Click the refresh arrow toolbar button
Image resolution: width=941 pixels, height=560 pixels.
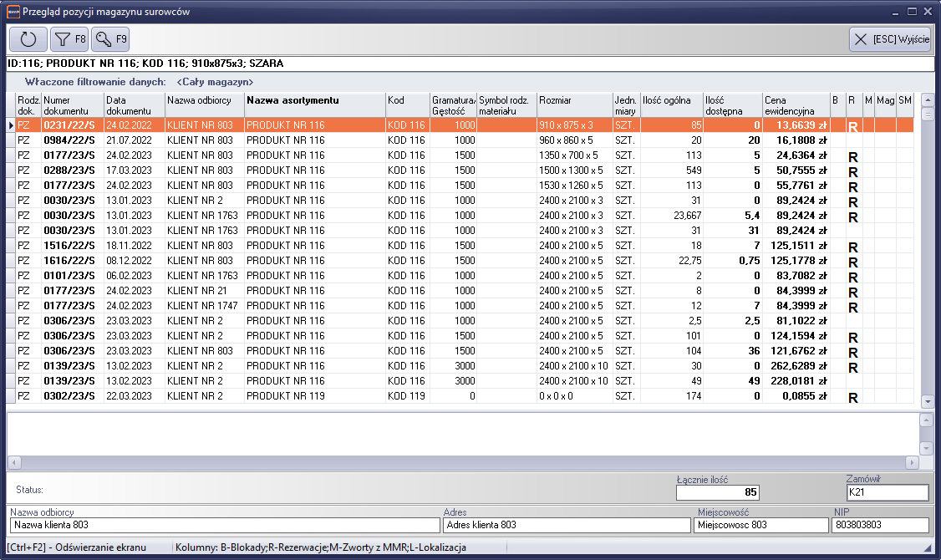click(28, 38)
